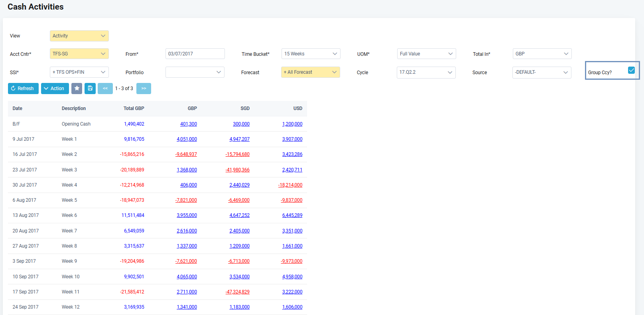This screenshot has height=315, width=644.
Task: Open Week 4 USD value -18,214,000
Action: pyautogui.click(x=290, y=185)
